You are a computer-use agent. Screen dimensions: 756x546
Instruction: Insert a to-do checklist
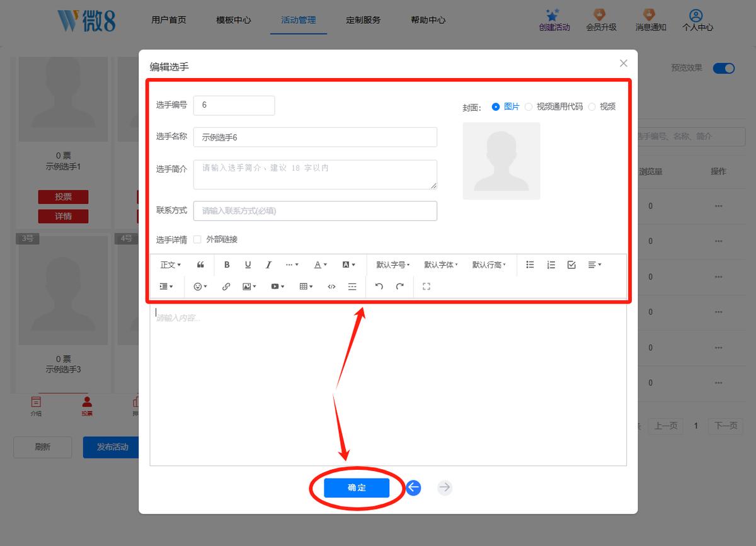point(571,265)
